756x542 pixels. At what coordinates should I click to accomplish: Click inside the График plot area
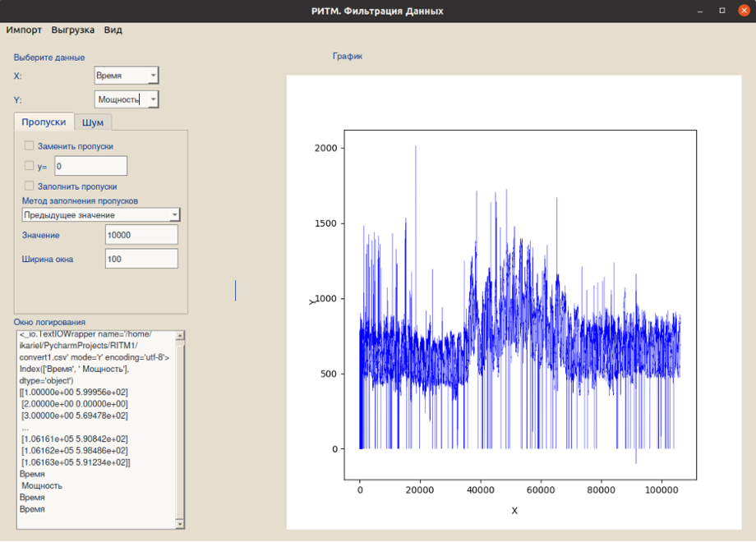pos(519,304)
